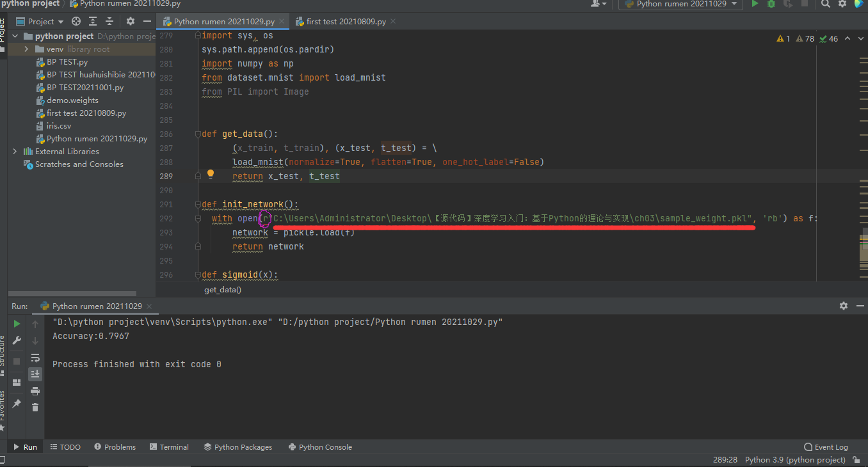Open the Event Log

tap(826, 447)
